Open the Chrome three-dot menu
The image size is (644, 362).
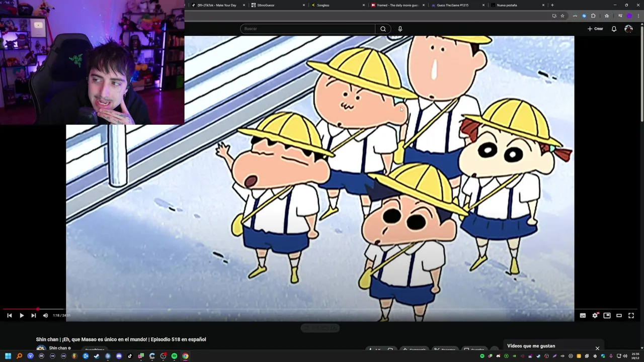(x=638, y=16)
